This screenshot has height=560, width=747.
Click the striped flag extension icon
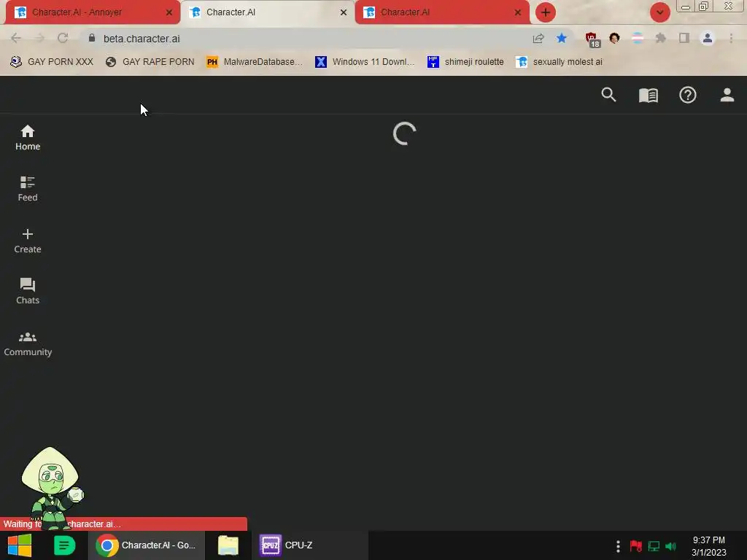pos(638,38)
